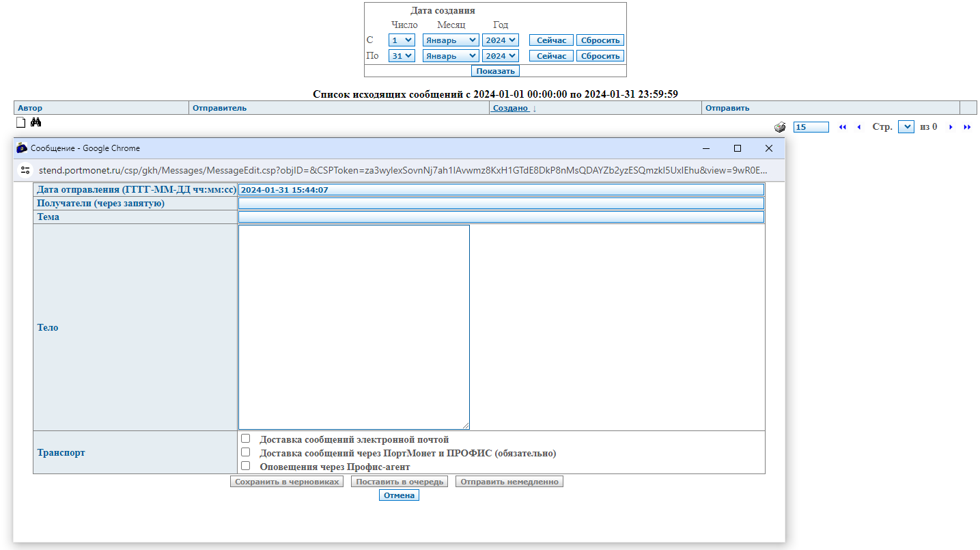Enable delivery by electronic mail checkbox

246,439
